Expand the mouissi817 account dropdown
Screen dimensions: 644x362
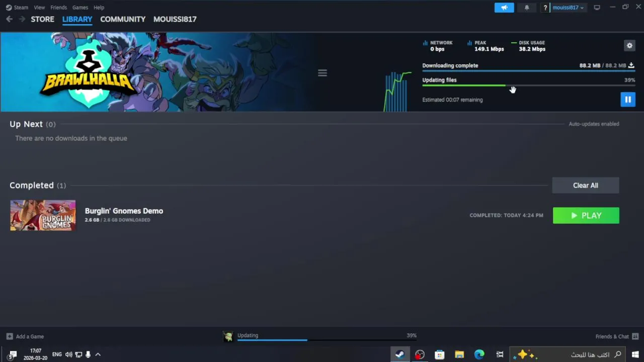click(x=568, y=8)
